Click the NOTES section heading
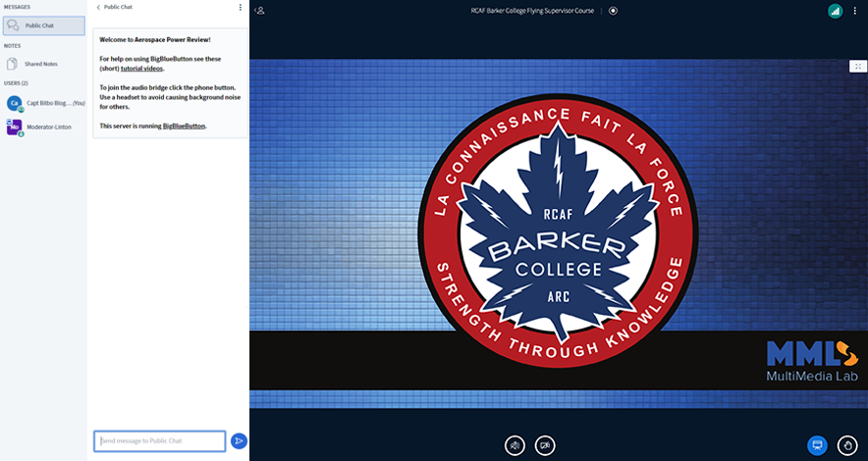Image resolution: width=868 pixels, height=461 pixels. 12,46
